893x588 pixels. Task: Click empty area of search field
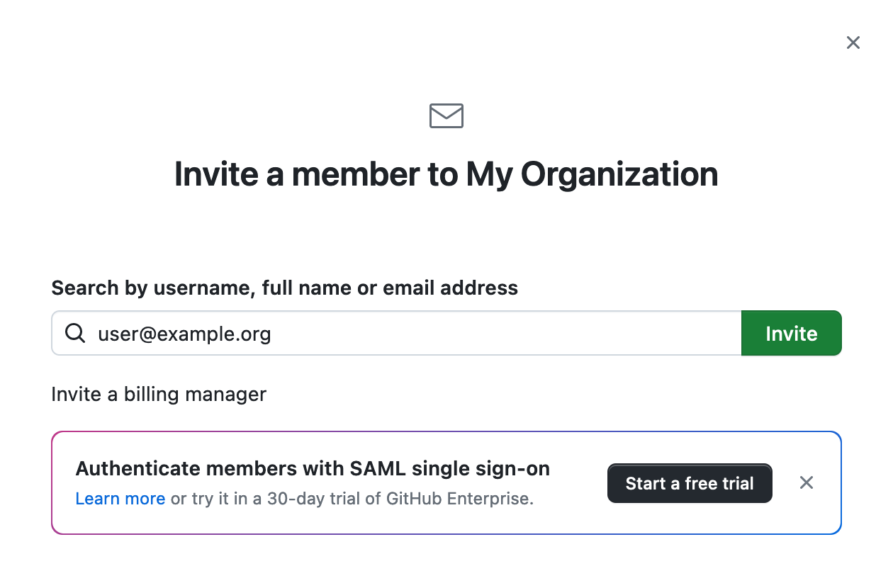[496, 333]
